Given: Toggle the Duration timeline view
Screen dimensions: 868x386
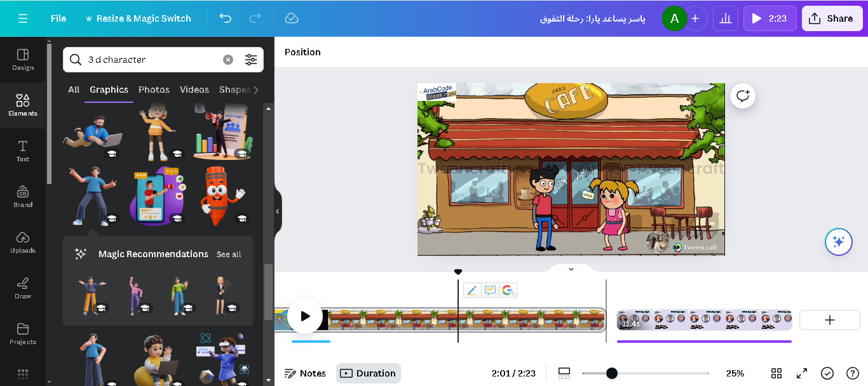Looking at the screenshot, I should click(x=369, y=373).
